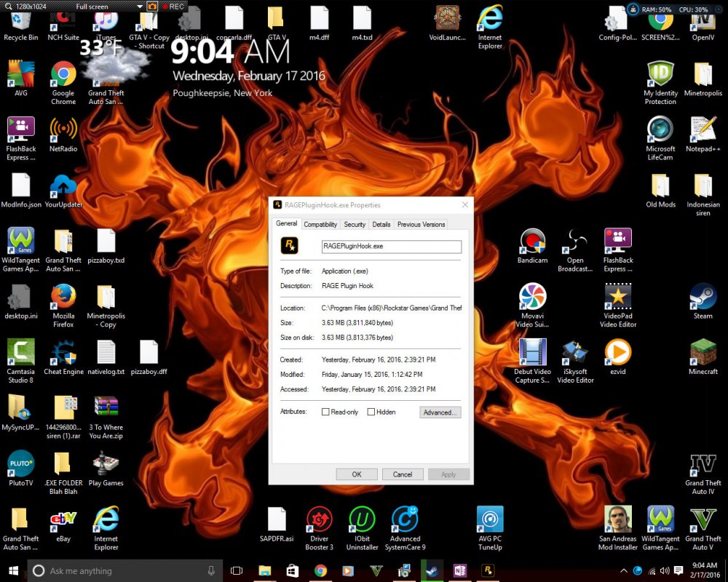The height and width of the screenshot is (582, 728).
Task: Select the Mozilla Firefox desktop icon
Action: tap(63, 306)
